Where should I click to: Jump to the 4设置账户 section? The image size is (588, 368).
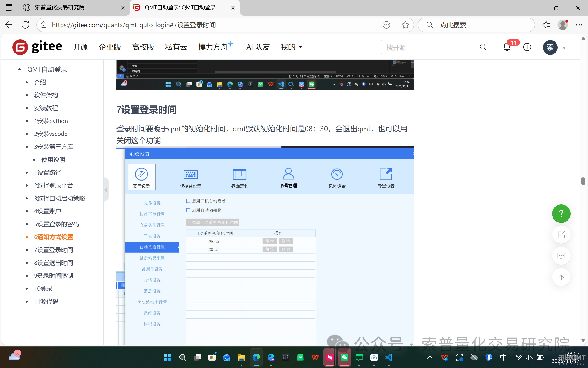point(48,211)
